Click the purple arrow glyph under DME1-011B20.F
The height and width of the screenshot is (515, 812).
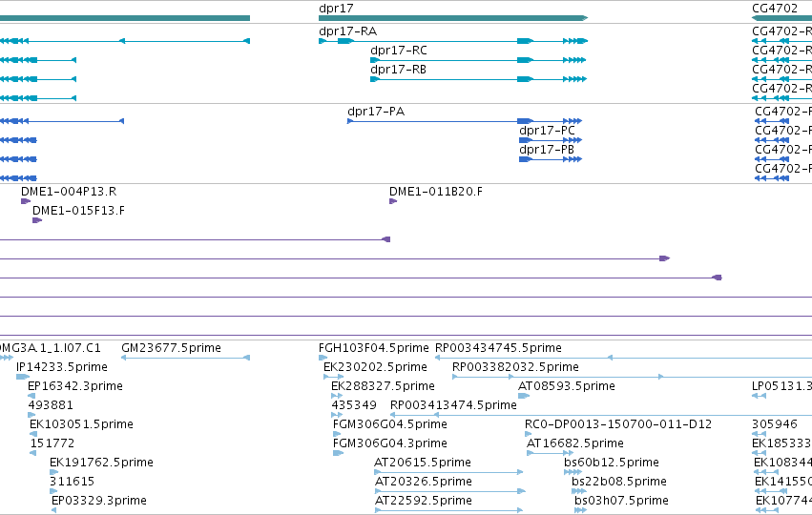pos(393,201)
